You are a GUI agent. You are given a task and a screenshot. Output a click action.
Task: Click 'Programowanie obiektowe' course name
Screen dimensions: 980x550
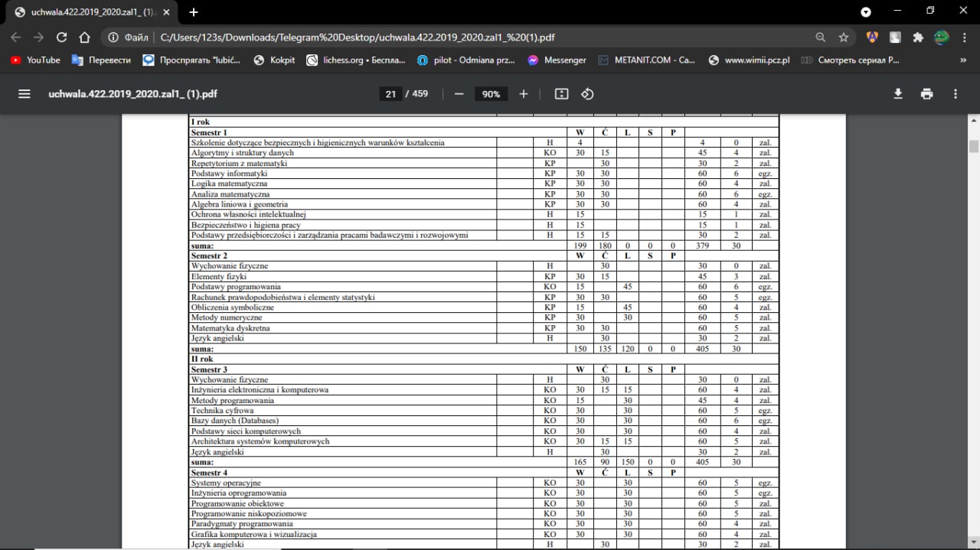point(237,504)
